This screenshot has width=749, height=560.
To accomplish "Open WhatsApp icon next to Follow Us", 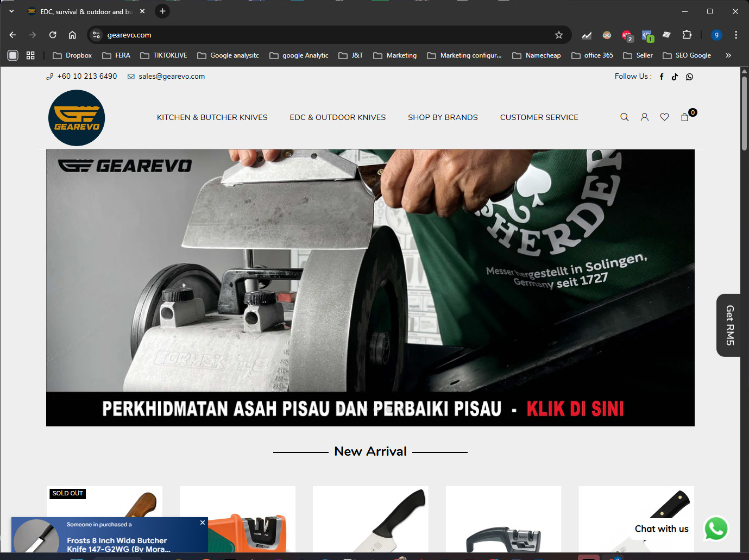I will click(x=690, y=77).
